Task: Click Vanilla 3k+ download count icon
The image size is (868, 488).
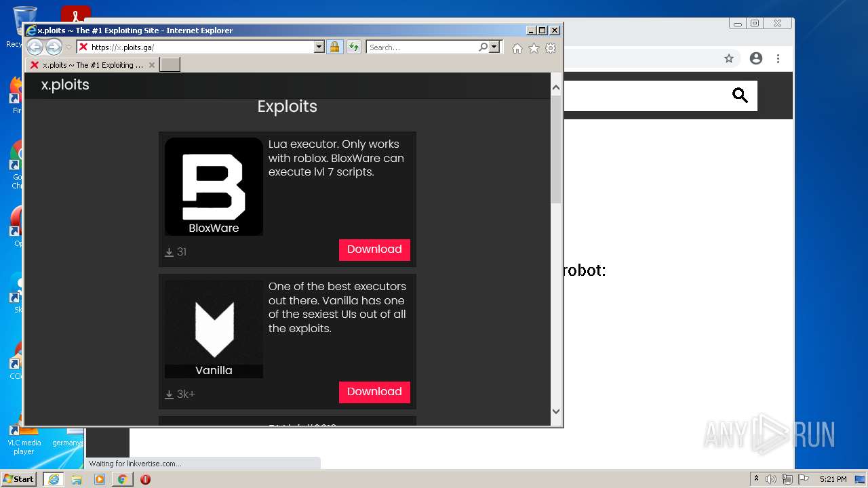Action: tap(170, 394)
